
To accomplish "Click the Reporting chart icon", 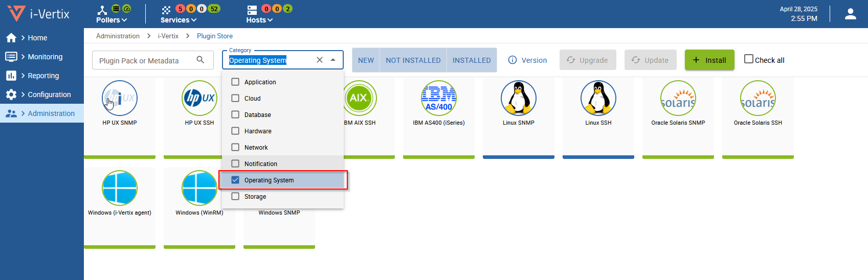I will point(11,76).
